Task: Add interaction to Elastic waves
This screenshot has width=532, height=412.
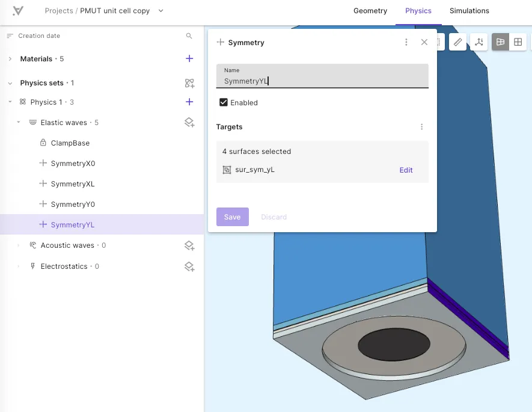Action: tap(189, 123)
